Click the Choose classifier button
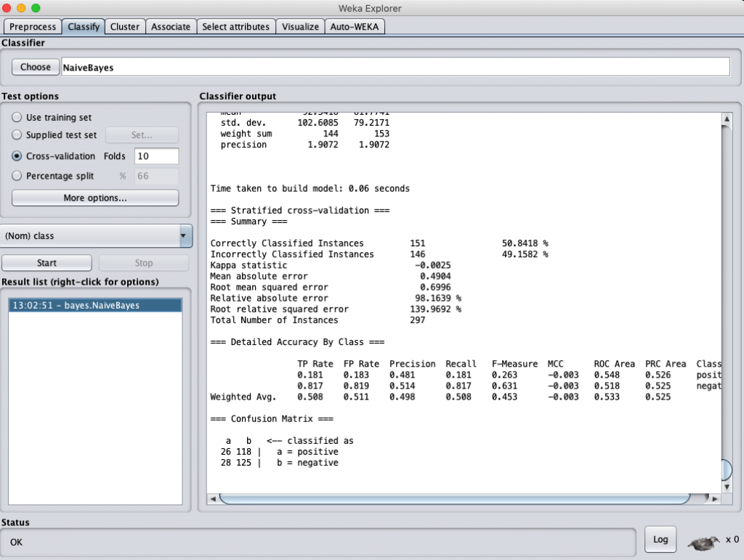The height and width of the screenshot is (560, 744). [x=36, y=67]
